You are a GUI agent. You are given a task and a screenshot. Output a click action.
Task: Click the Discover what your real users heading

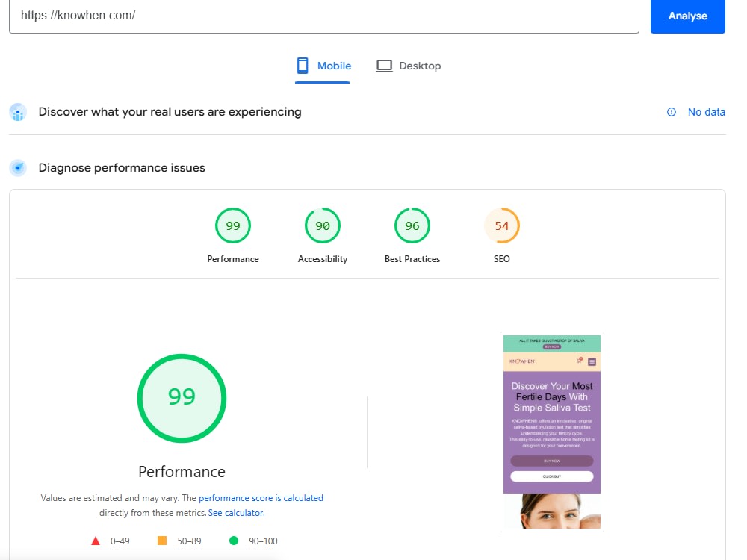click(170, 112)
